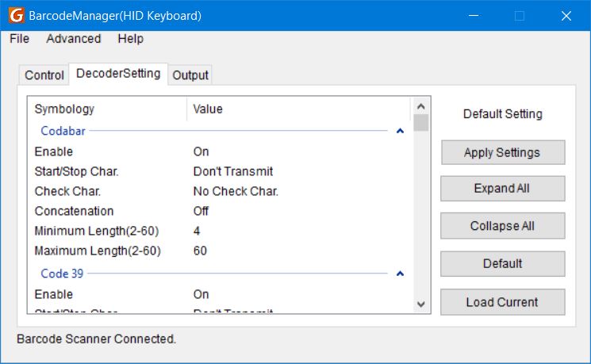Click the Expand All button
591x364 pixels.
pos(502,189)
